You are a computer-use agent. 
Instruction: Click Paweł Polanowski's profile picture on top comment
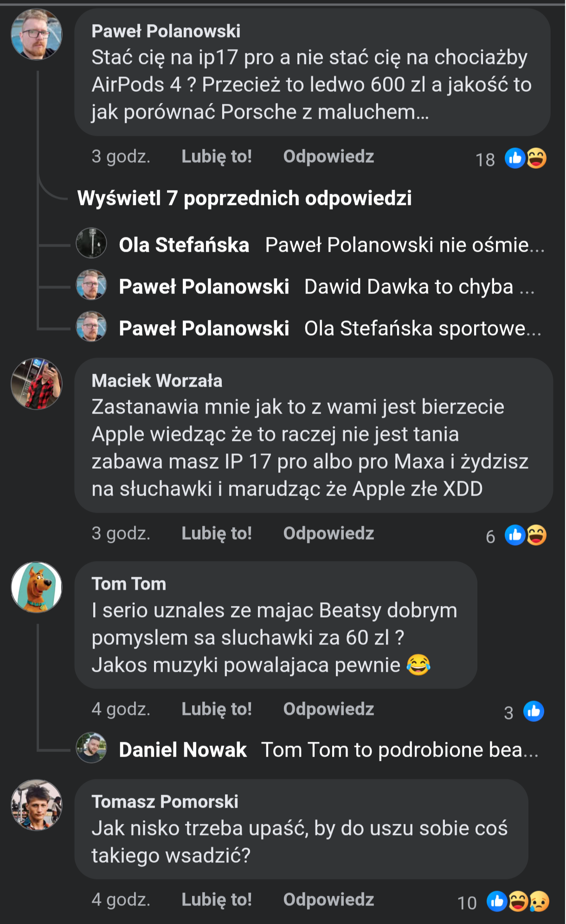tap(37, 34)
